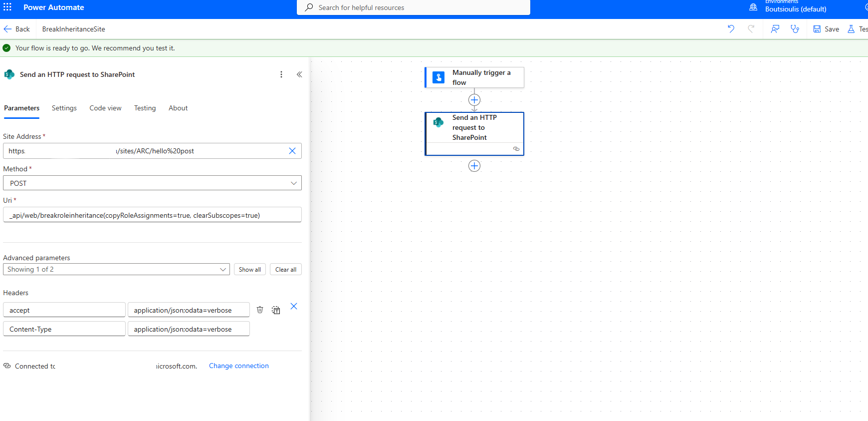Clear the Site Address value
The height and width of the screenshot is (421, 868).
click(292, 151)
